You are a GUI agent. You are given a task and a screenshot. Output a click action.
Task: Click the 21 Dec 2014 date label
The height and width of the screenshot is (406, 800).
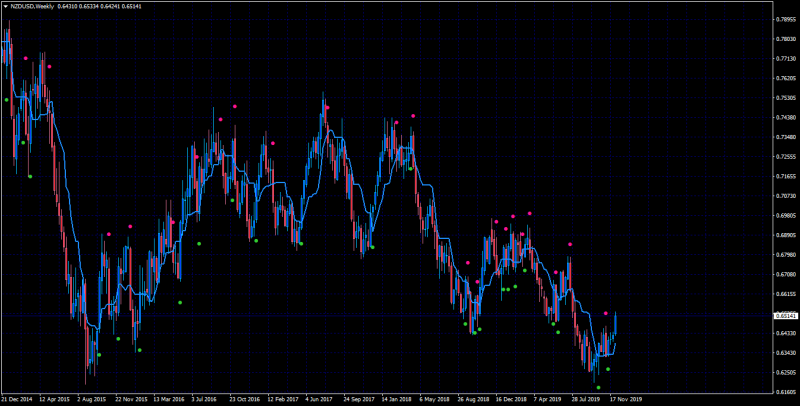pyautogui.click(x=17, y=399)
